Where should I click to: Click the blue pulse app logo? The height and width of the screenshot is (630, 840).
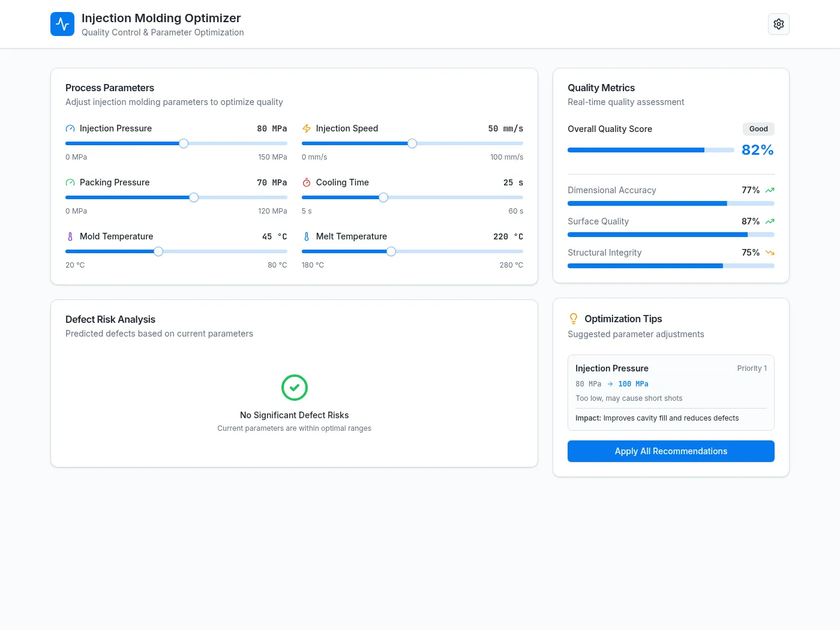pyautogui.click(x=62, y=24)
